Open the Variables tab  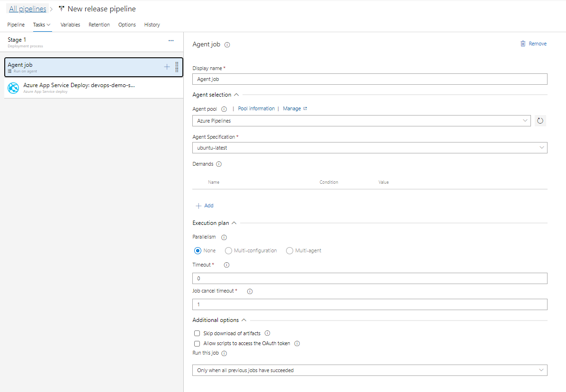71,25
